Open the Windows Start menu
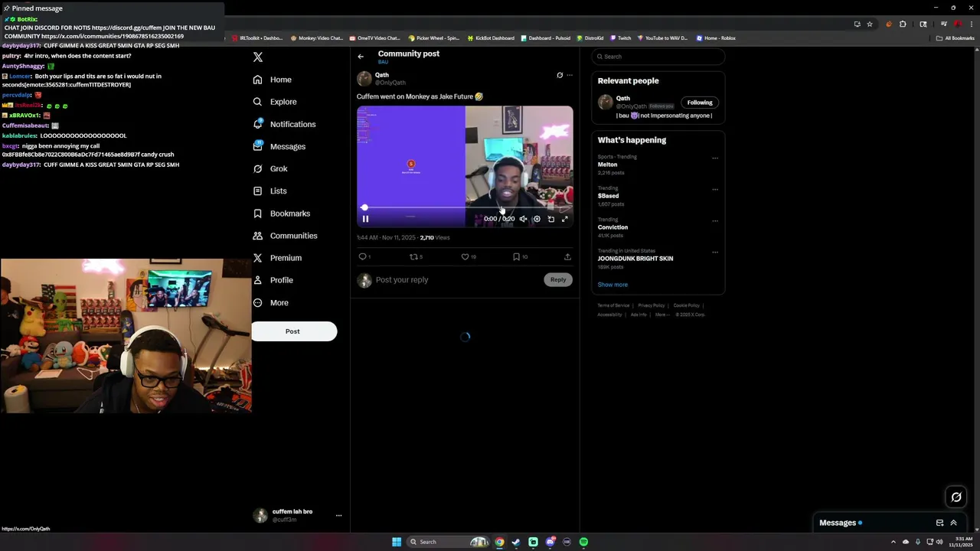980x551 pixels. [397, 542]
